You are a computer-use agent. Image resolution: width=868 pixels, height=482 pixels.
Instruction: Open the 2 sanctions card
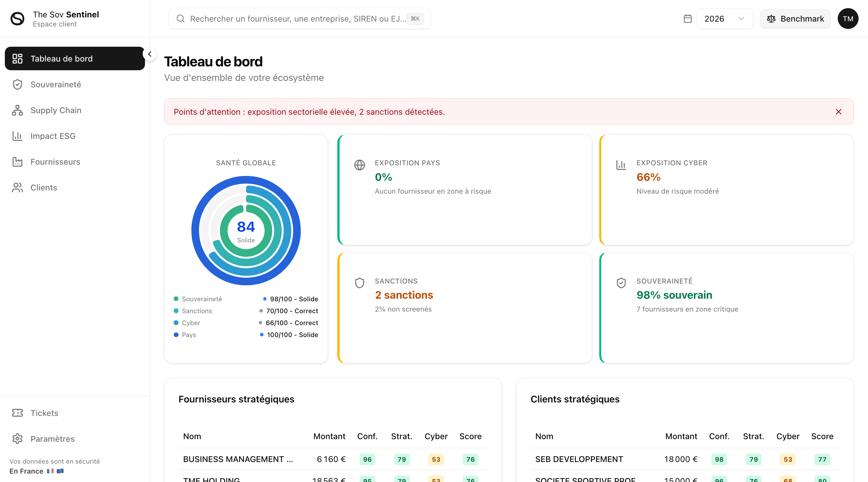pos(465,308)
